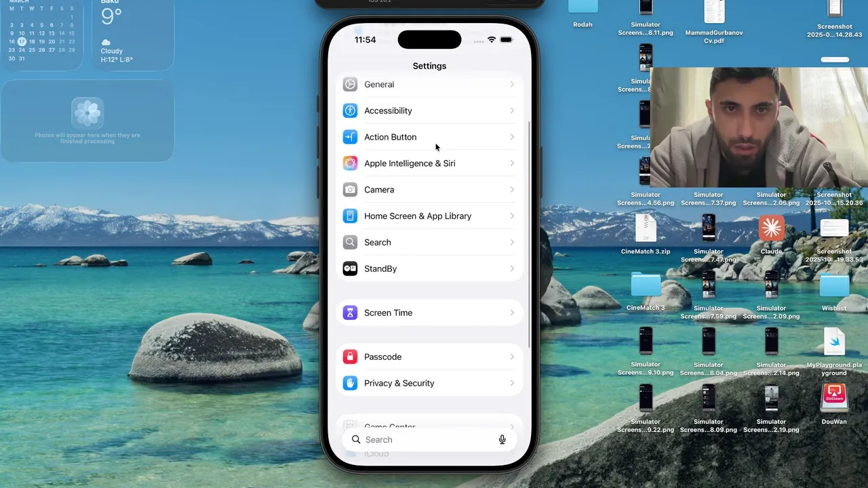This screenshot has height=488, width=868.
Task: Select Simulator Screens...8.11.png thumbnail
Action: [x=646, y=7]
